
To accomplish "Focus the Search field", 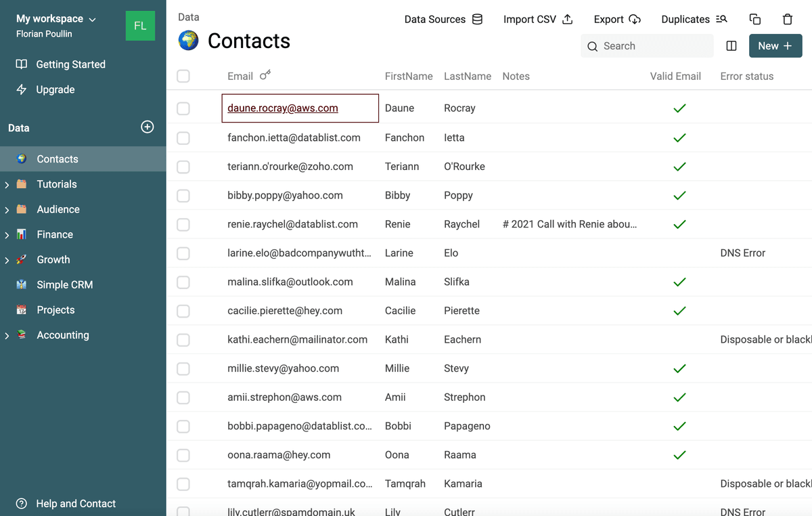I will click(647, 46).
